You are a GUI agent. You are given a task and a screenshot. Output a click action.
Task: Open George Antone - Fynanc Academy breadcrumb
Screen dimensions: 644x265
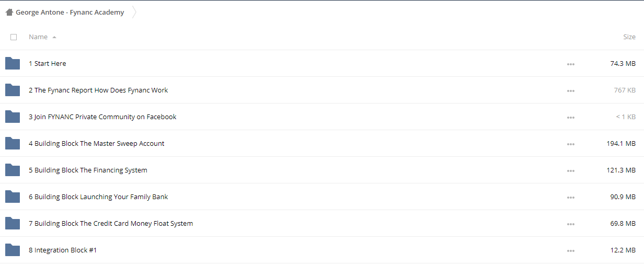(70, 13)
